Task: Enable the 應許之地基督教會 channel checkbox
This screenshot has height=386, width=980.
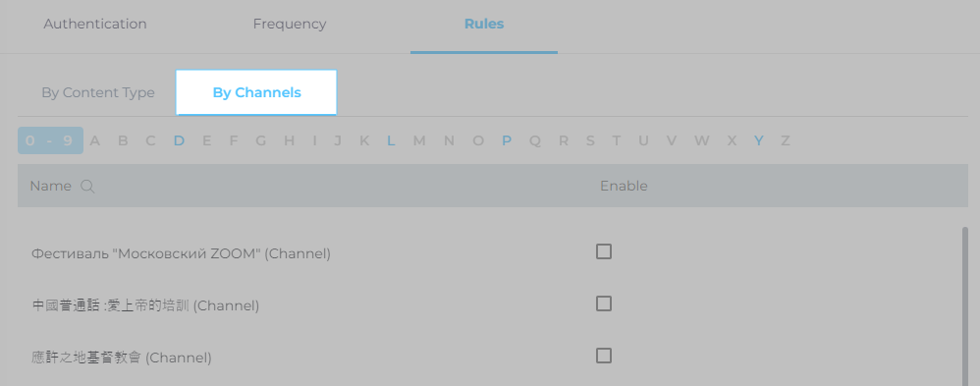Action: click(604, 356)
